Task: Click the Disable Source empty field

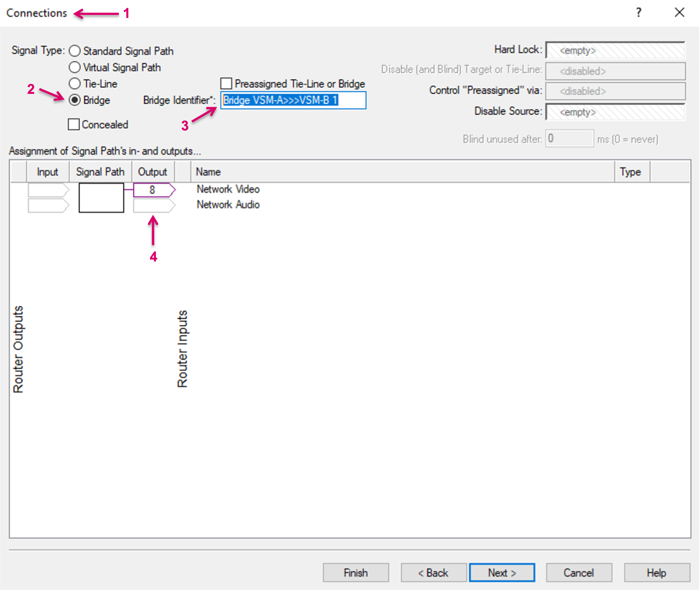Action: [x=615, y=112]
